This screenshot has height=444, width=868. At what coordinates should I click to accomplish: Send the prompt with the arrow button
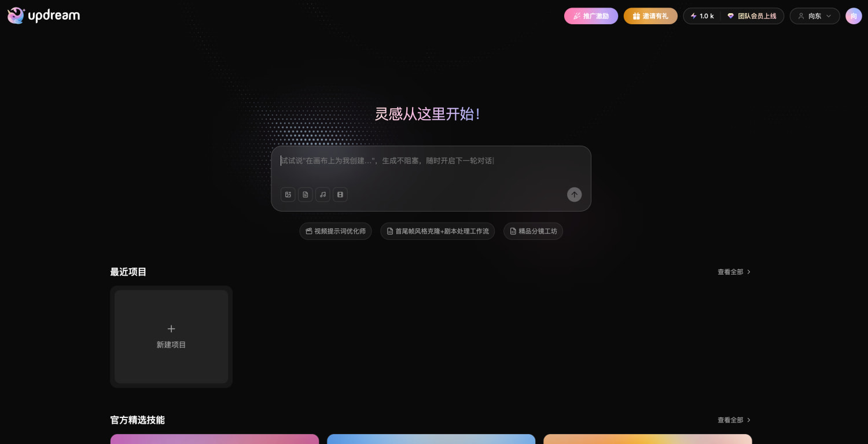pyautogui.click(x=574, y=195)
